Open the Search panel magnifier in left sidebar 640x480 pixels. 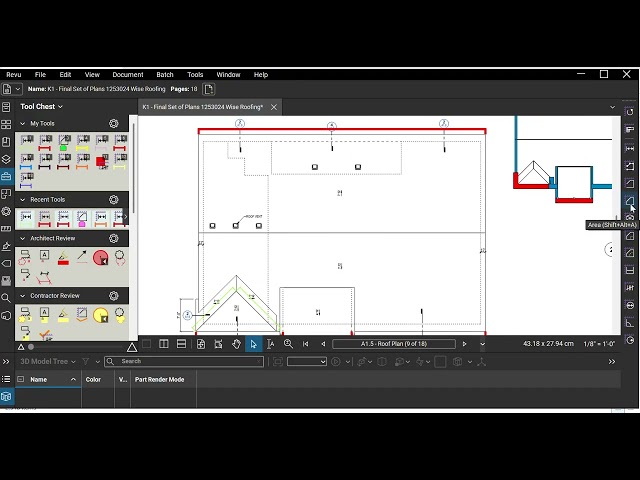coord(6,298)
